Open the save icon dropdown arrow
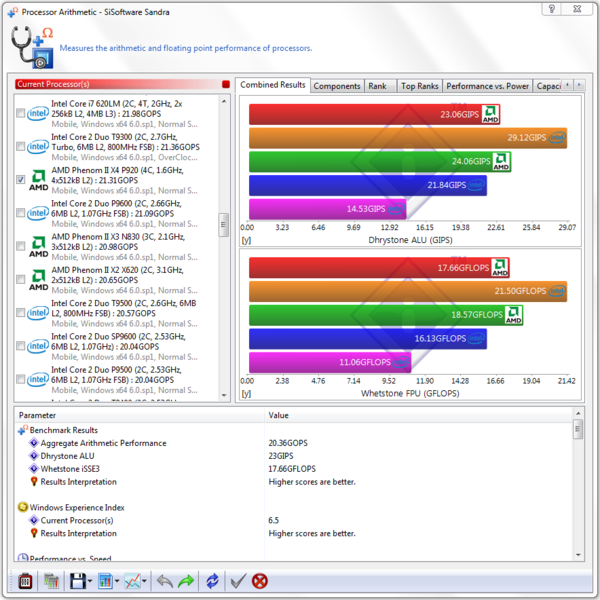Image resolution: width=600 pixels, height=600 pixels. [x=90, y=581]
